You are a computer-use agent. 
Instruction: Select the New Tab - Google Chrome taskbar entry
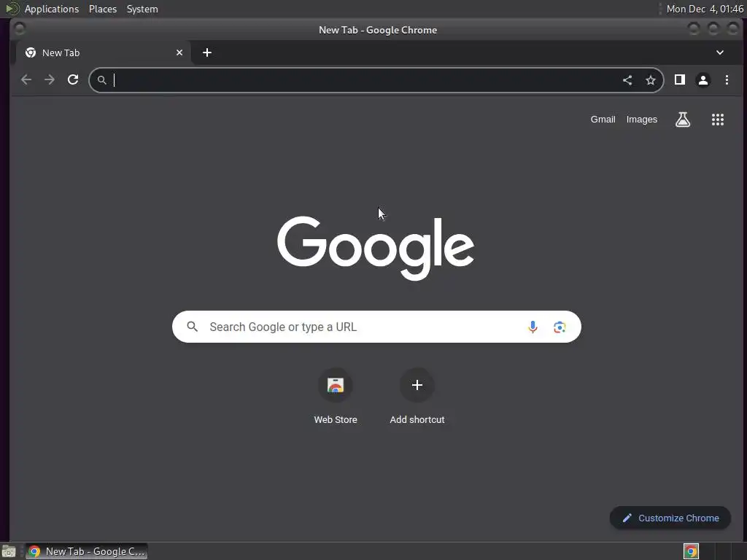[x=86, y=551]
